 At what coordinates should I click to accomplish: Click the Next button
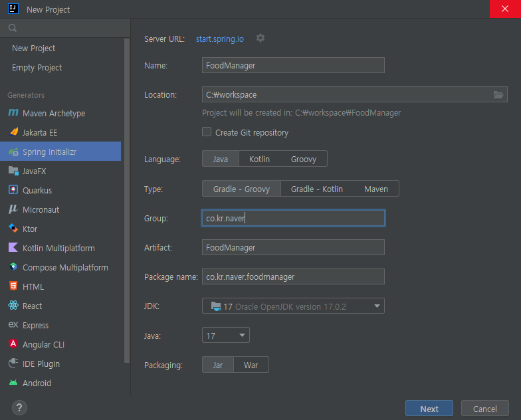pyautogui.click(x=429, y=408)
